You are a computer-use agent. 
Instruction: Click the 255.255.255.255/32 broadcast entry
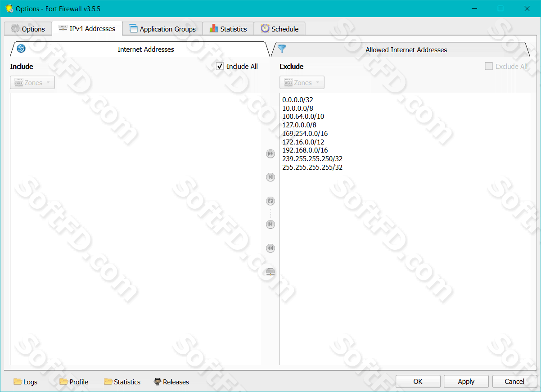coord(312,167)
